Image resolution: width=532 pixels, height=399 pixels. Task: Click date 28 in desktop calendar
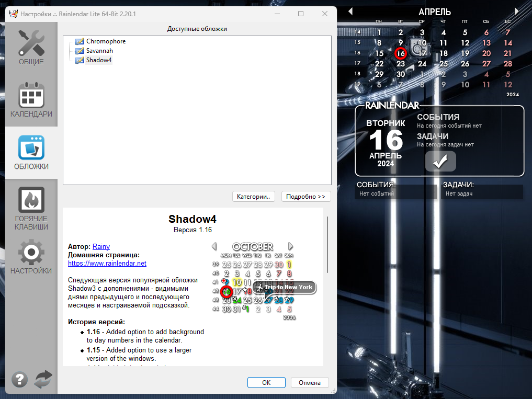pyautogui.click(x=508, y=64)
